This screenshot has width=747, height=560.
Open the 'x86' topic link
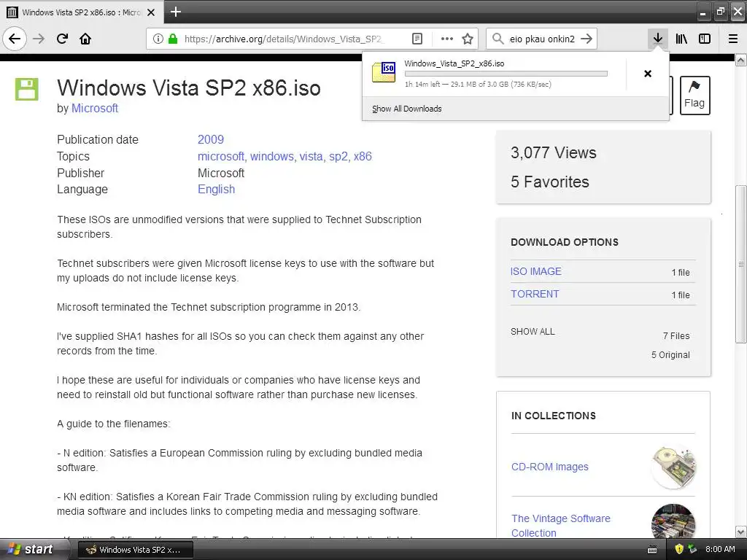363,156
